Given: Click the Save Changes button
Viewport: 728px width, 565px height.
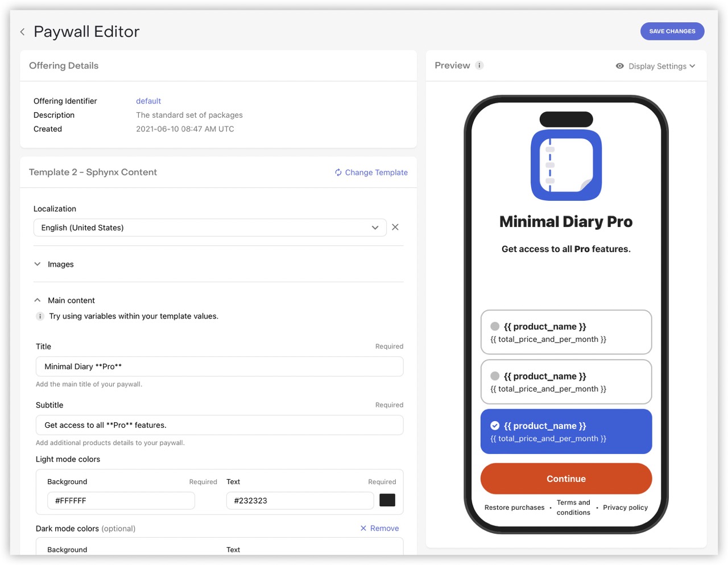Looking at the screenshot, I should pyautogui.click(x=672, y=31).
